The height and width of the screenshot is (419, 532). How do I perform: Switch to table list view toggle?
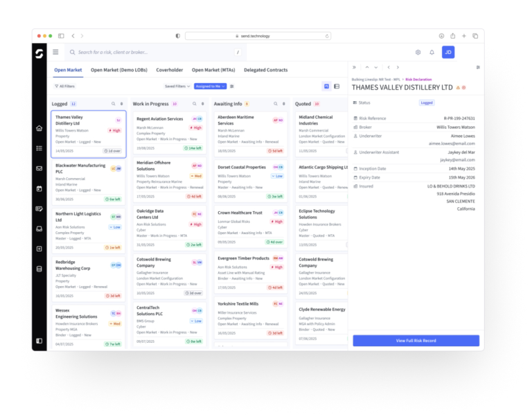(337, 87)
